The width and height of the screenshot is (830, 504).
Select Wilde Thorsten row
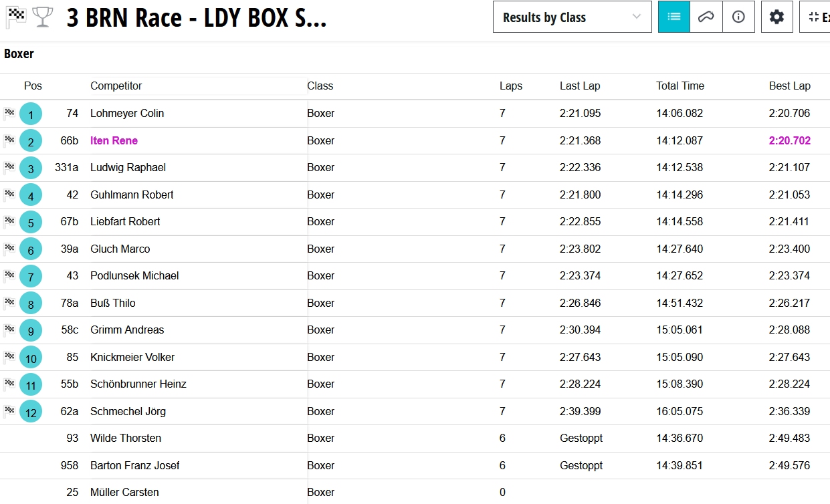tap(126, 438)
